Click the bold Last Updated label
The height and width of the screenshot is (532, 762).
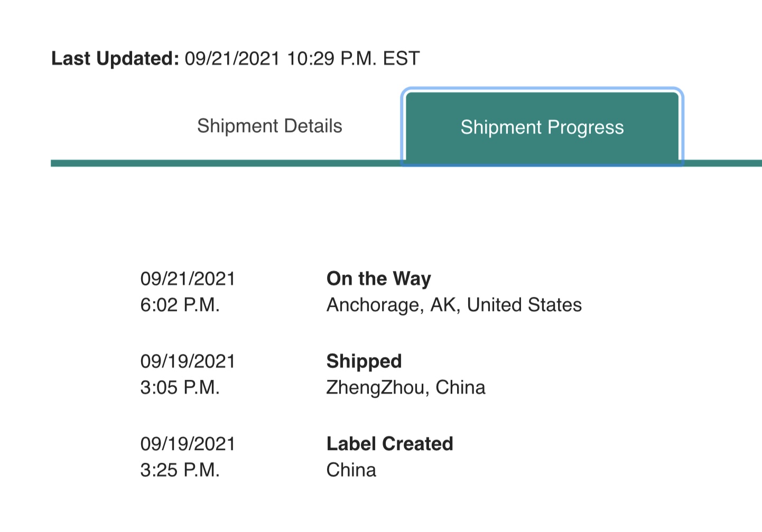coord(115,58)
